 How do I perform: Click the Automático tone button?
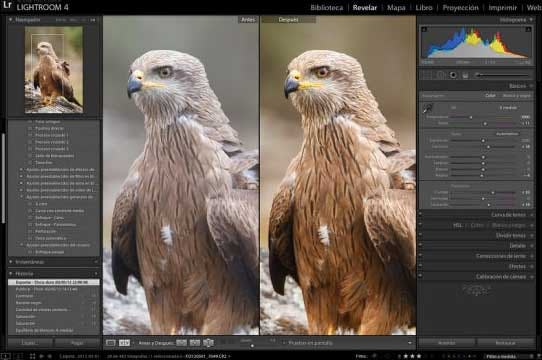507,134
